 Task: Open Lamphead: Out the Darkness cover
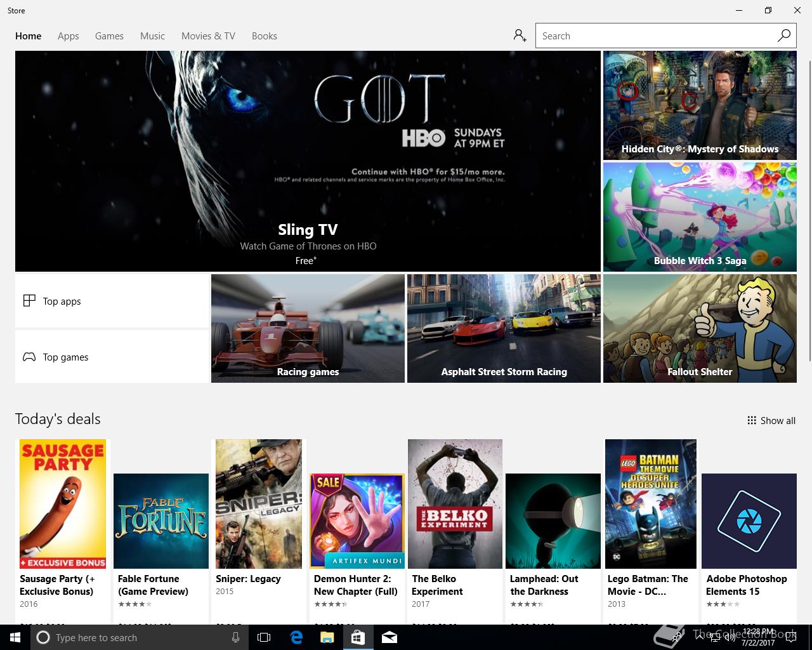pyautogui.click(x=553, y=521)
